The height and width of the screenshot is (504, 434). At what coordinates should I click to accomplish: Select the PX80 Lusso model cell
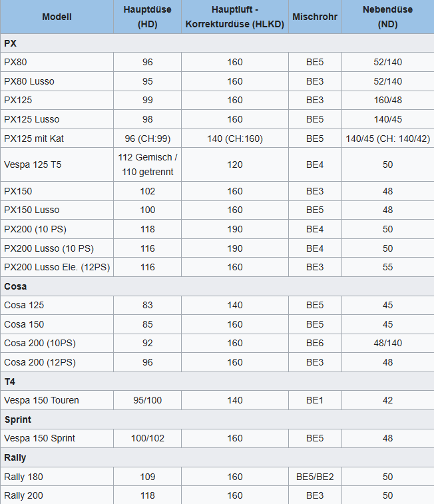tap(57, 81)
